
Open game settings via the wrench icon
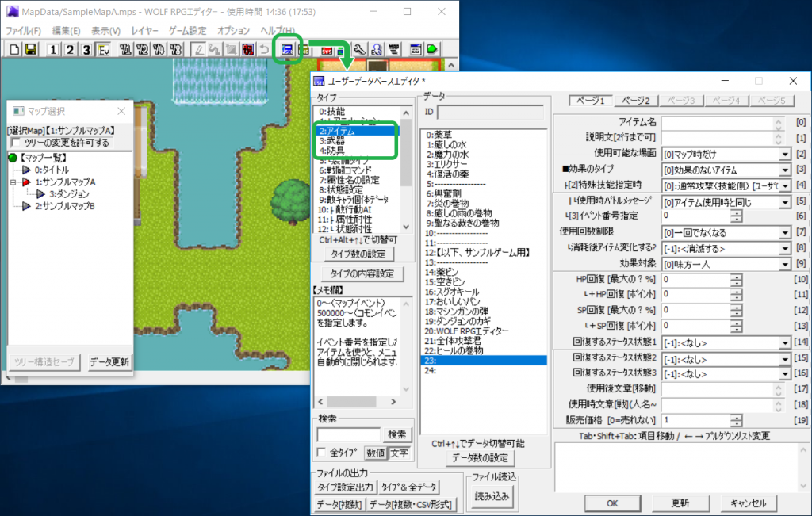click(x=361, y=49)
